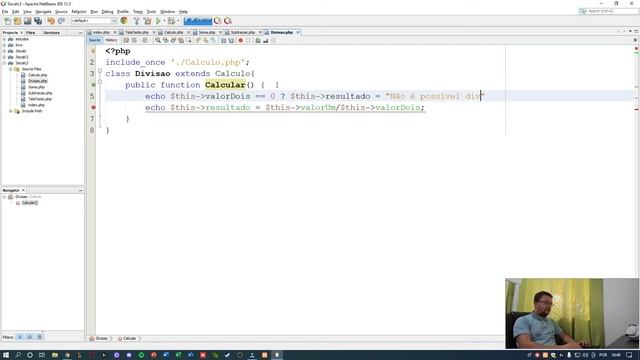640x360 pixels.
Task: Open the Debug menu
Action: (107, 12)
